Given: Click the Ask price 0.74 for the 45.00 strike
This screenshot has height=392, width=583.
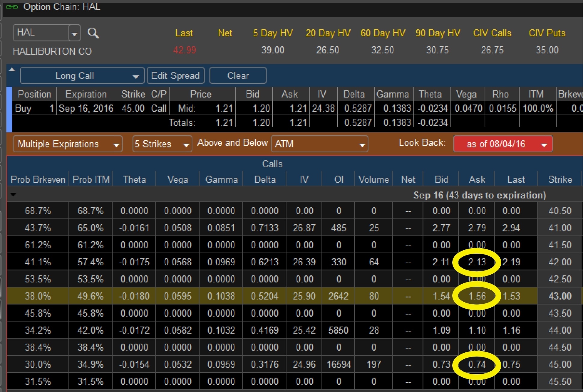Looking at the screenshot, I should 477,365.
